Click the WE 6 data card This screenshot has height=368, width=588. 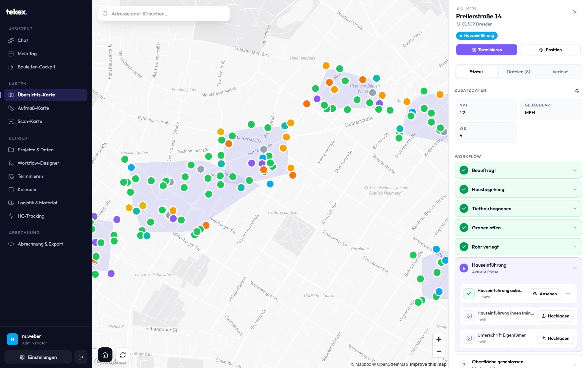pos(486,132)
